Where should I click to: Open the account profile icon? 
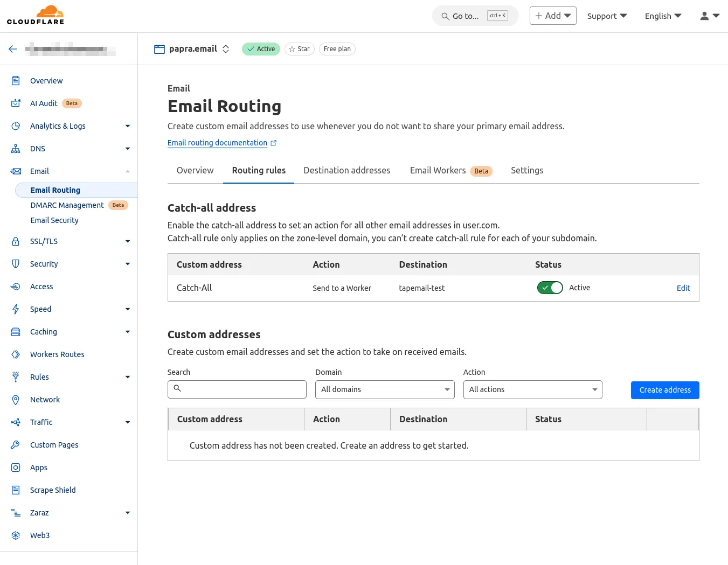[x=704, y=16]
